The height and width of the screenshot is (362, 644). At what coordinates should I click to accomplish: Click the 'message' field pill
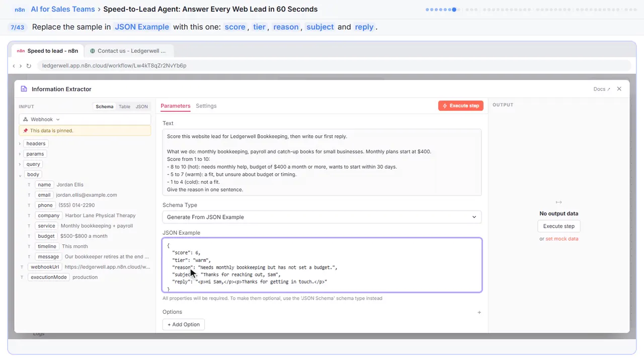point(48,257)
